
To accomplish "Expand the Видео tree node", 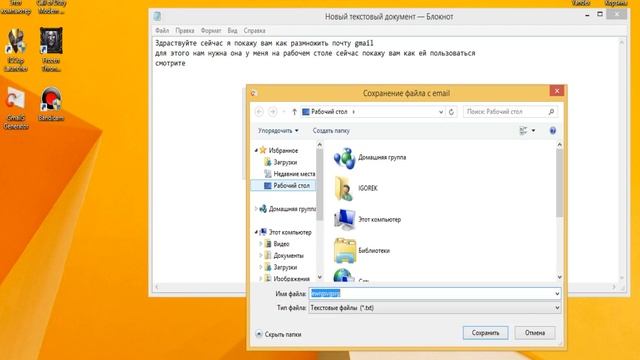I will click(x=260, y=244).
